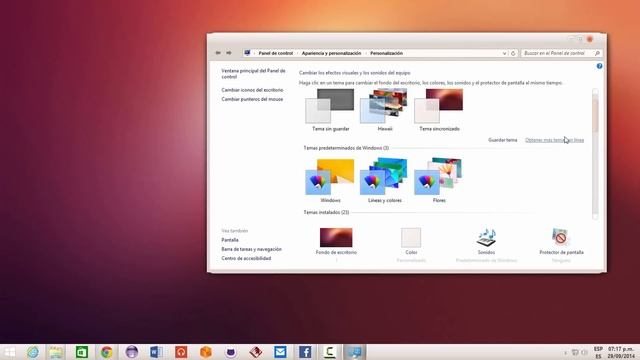Click the search magnifier icon
Viewport: 640px width, 360px height.
597,53
